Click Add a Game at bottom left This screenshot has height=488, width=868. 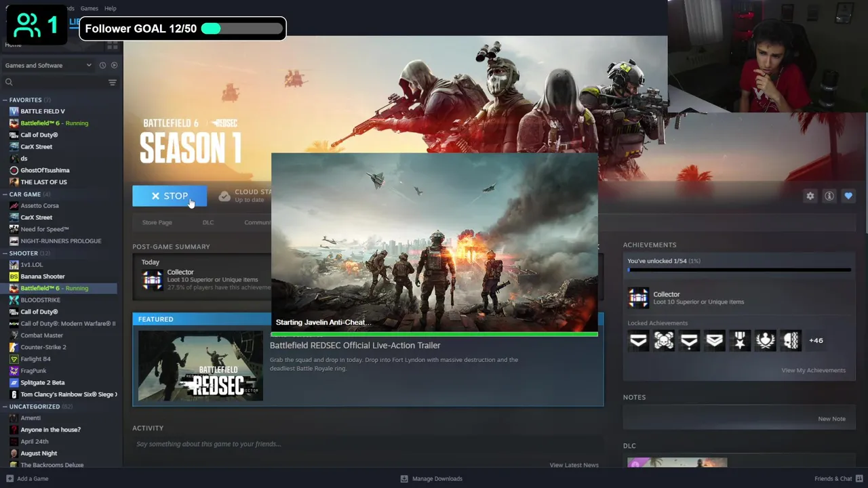click(27, 479)
